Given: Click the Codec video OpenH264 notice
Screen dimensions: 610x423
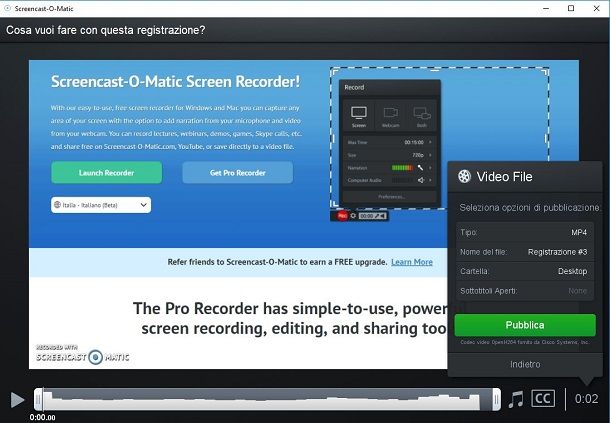Looking at the screenshot, I should tap(525, 342).
